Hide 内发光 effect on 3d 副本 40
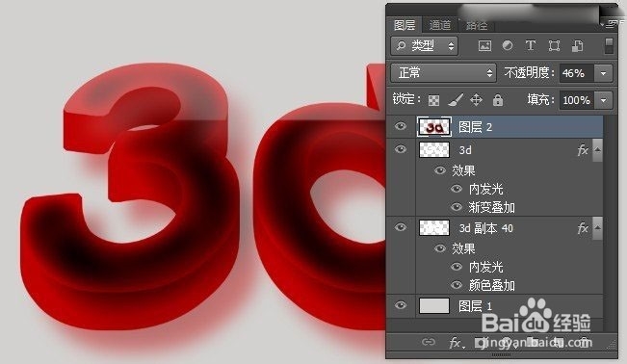The width and height of the screenshot is (627, 364). 457,267
